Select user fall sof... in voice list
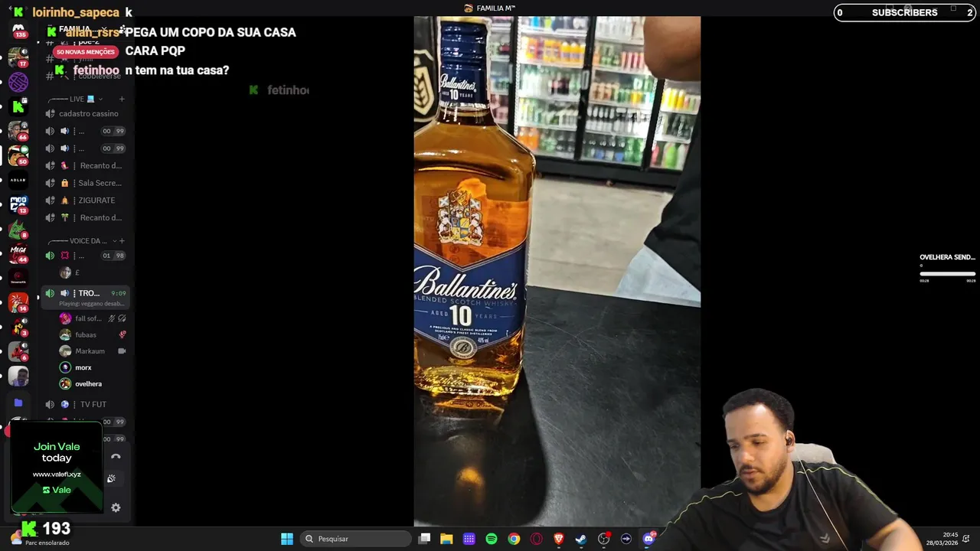The height and width of the screenshot is (551, 980). tap(93, 318)
